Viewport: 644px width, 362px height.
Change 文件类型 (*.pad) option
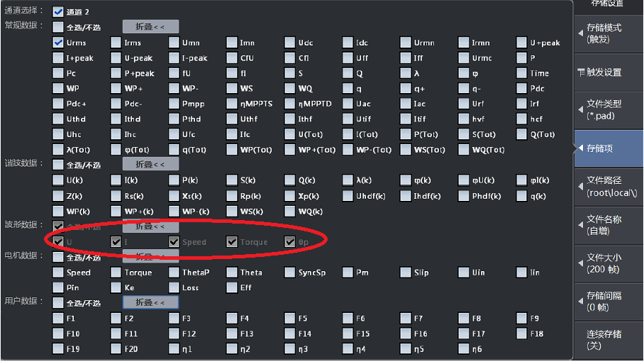[609, 110]
